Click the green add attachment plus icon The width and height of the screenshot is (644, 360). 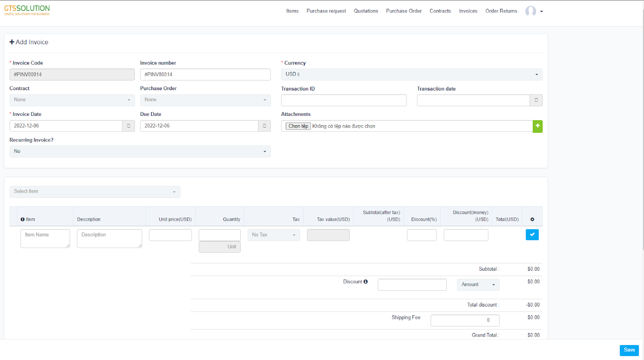(x=537, y=126)
